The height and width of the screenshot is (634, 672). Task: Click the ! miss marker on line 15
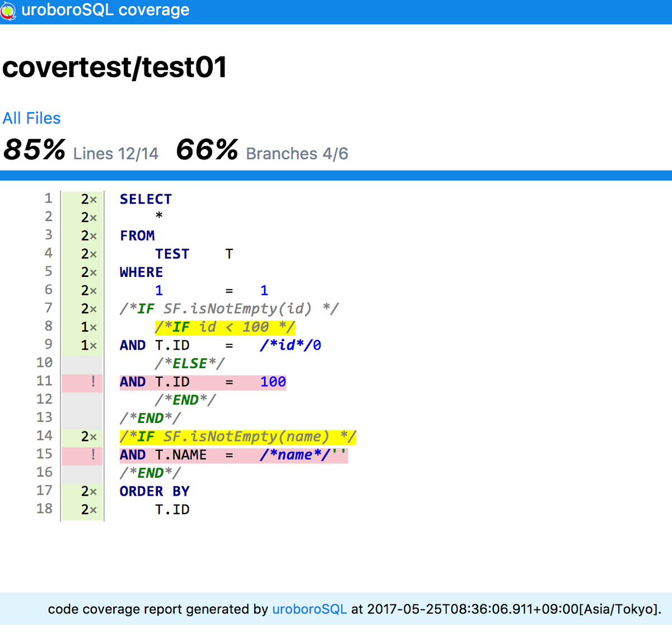(x=93, y=455)
